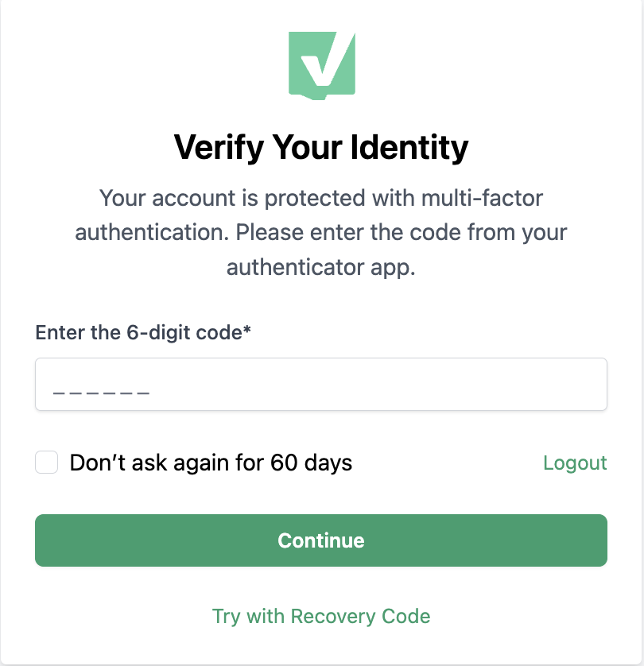Image resolution: width=644 pixels, height=666 pixels.
Task: Click the "60 days" text beside the checkbox
Action: [311, 463]
